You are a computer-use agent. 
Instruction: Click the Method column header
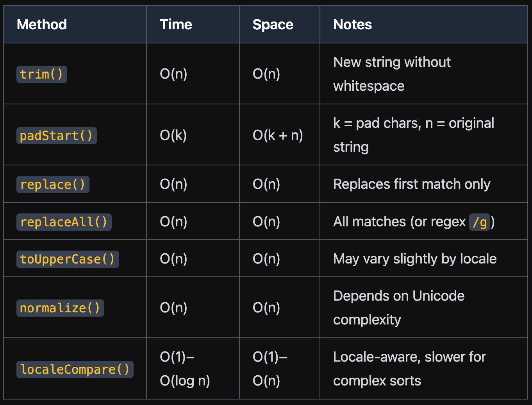point(42,25)
